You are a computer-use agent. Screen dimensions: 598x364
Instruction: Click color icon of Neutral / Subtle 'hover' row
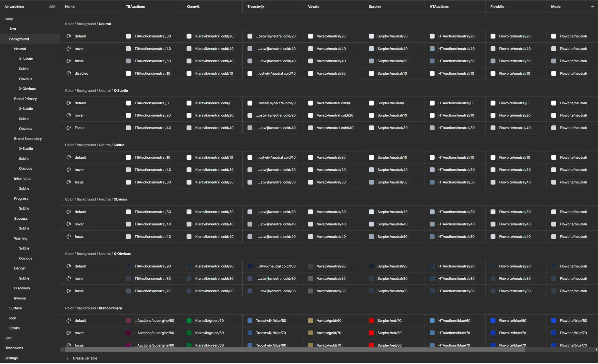click(x=68, y=170)
